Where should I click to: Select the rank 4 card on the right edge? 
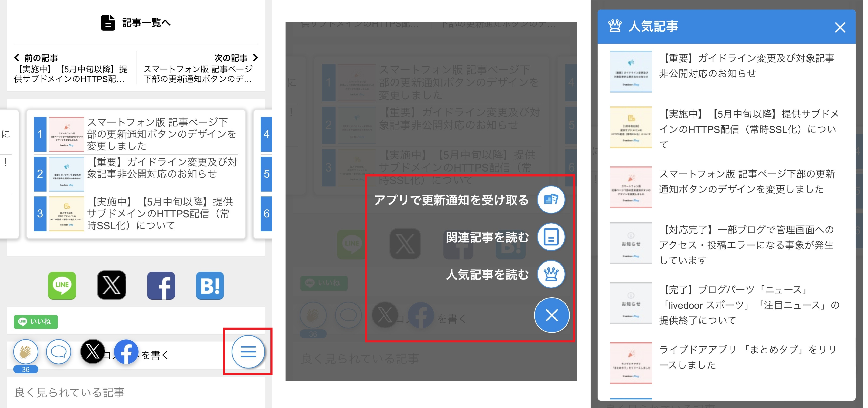(x=266, y=134)
